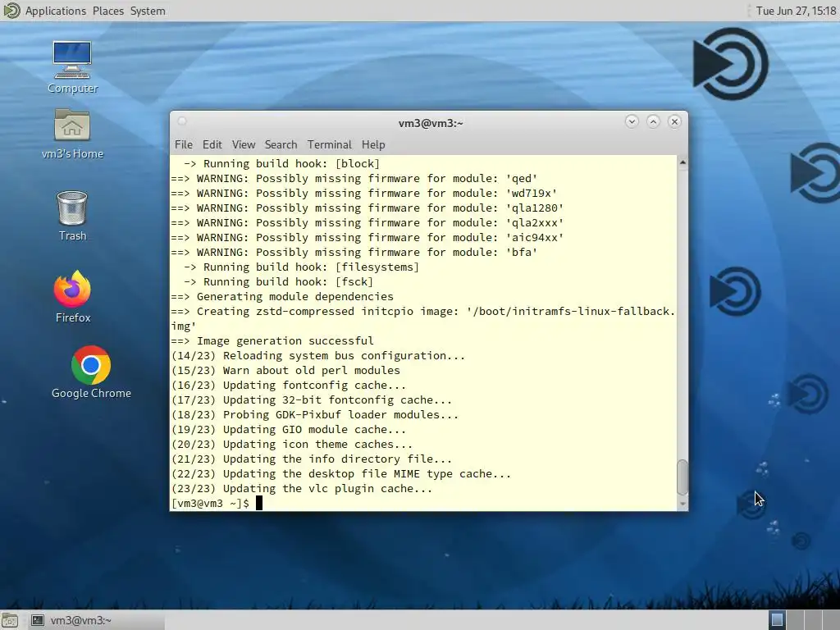Click the line 'Image generation successful'
The image size is (840, 630).
272,340
